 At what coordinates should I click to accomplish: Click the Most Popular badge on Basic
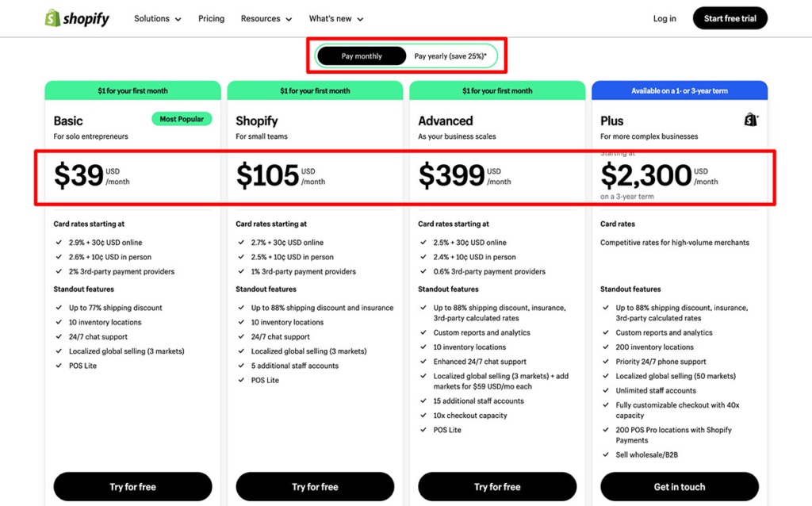(x=182, y=118)
